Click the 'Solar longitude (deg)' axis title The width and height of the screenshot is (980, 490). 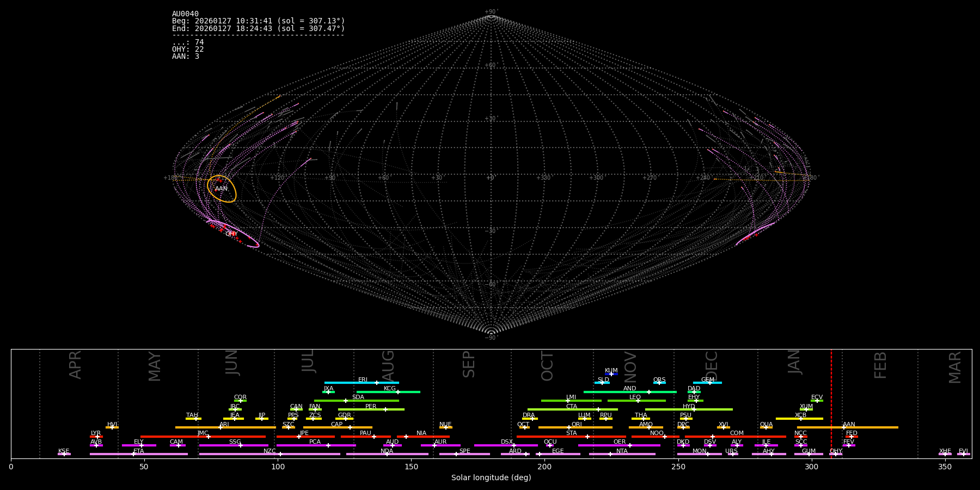(491, 478)
